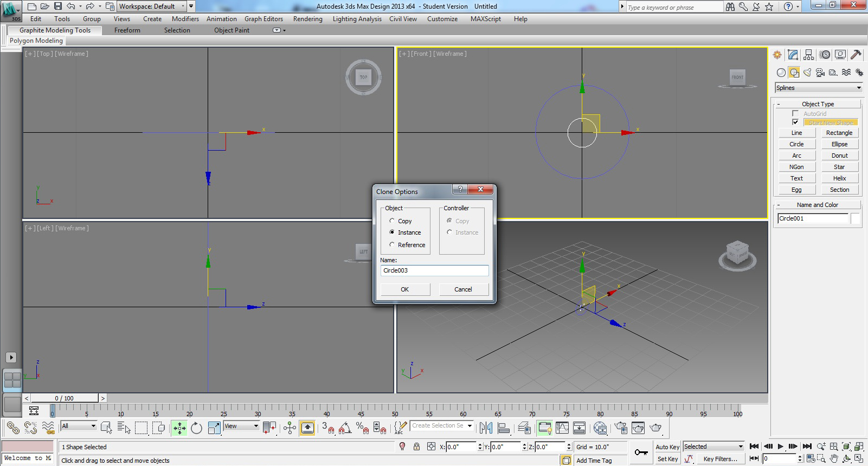Switch to the Hierarchy command panel
This screenshot has height=466, width=868.
[809, 55]
